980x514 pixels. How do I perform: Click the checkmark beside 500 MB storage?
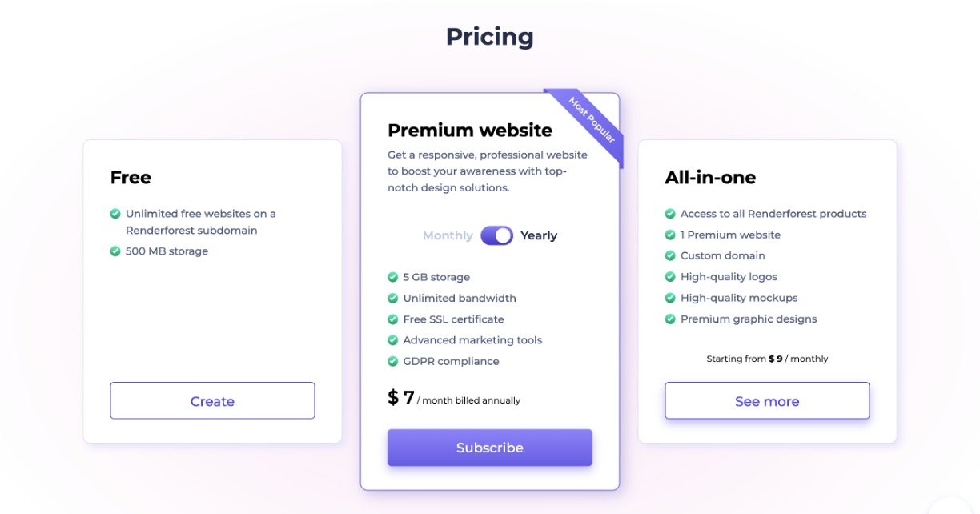[x=115, y=251]
